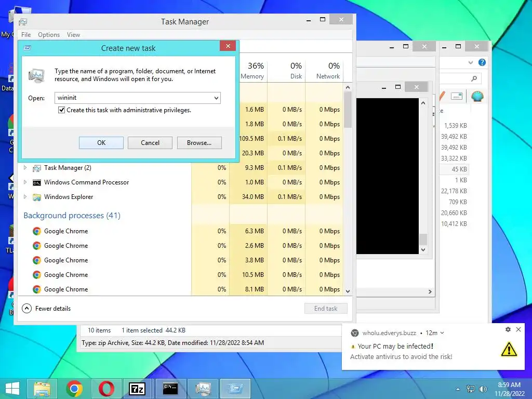This screenshot has height=399, width=532.
Task: Select the Windows Command Processor icon
Action: 37,182
